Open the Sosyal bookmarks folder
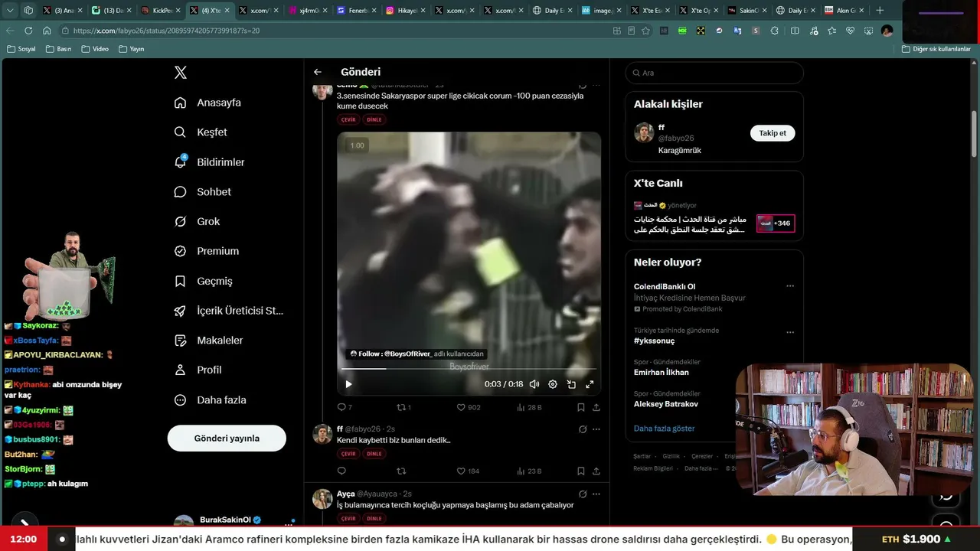 [x=21, y=49]
